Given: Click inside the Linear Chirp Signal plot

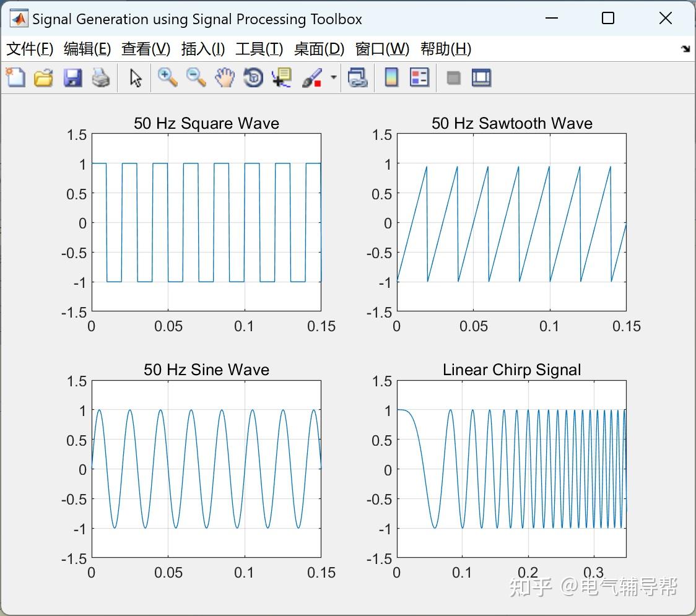Looking at the screenshot, I should click(511, 469).
